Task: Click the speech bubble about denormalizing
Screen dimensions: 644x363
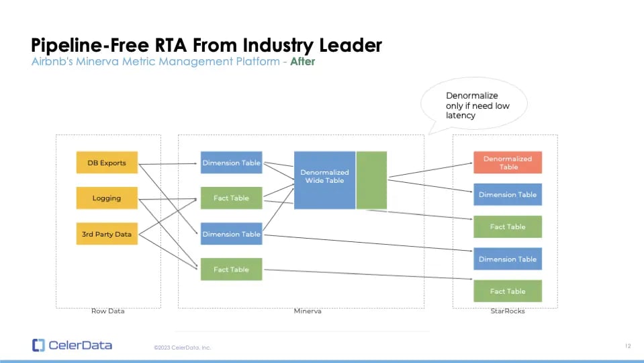Action: [474, 106]
